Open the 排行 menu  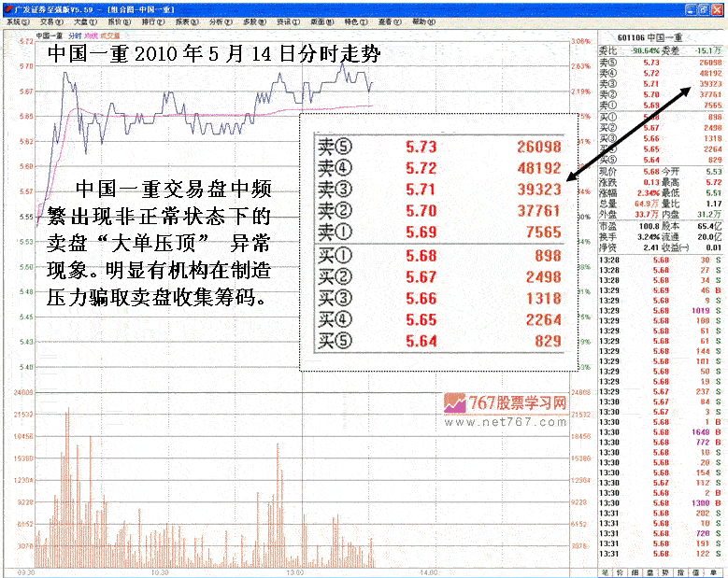pos(153,21)
